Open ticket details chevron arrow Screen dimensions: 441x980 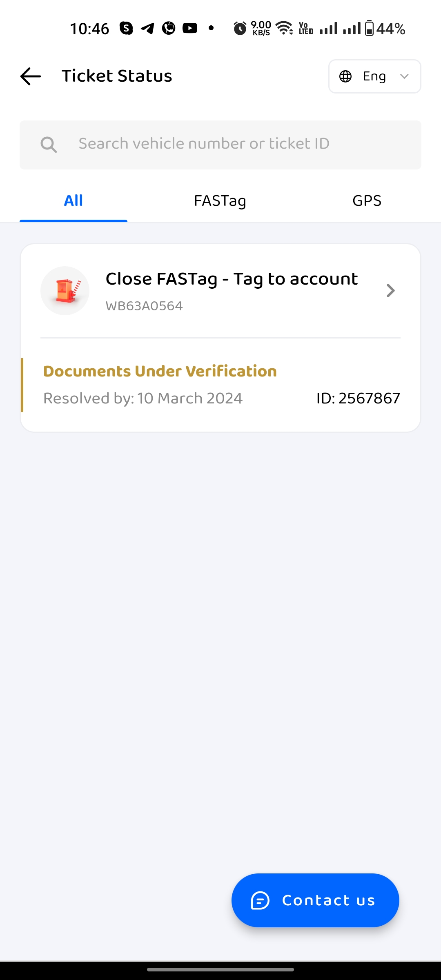(390, 291)
